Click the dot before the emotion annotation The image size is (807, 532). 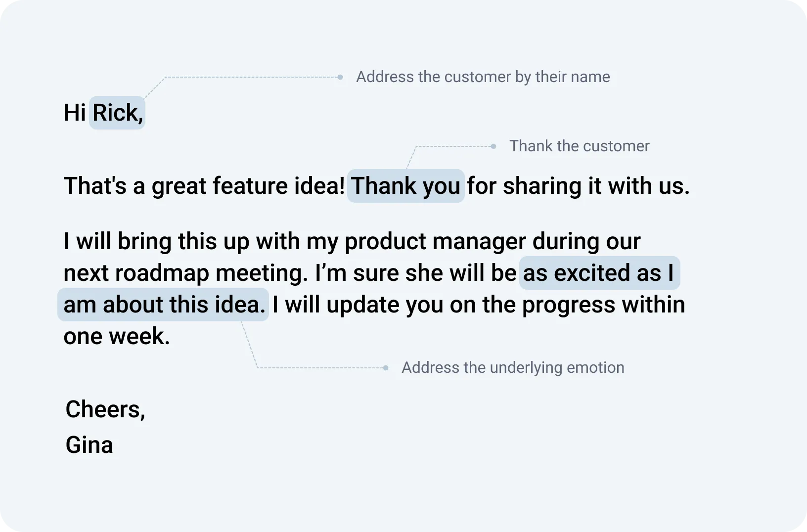point(386,368)
